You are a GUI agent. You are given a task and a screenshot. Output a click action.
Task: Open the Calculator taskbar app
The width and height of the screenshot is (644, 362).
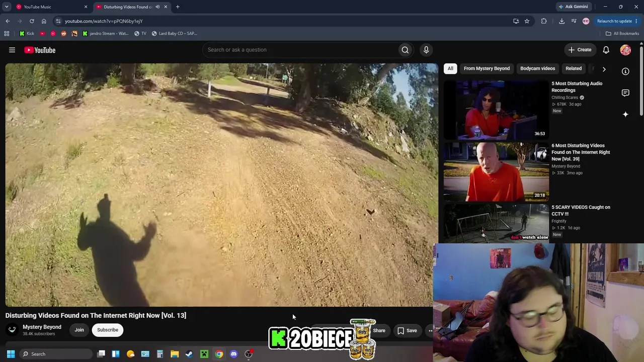[160, 354]
